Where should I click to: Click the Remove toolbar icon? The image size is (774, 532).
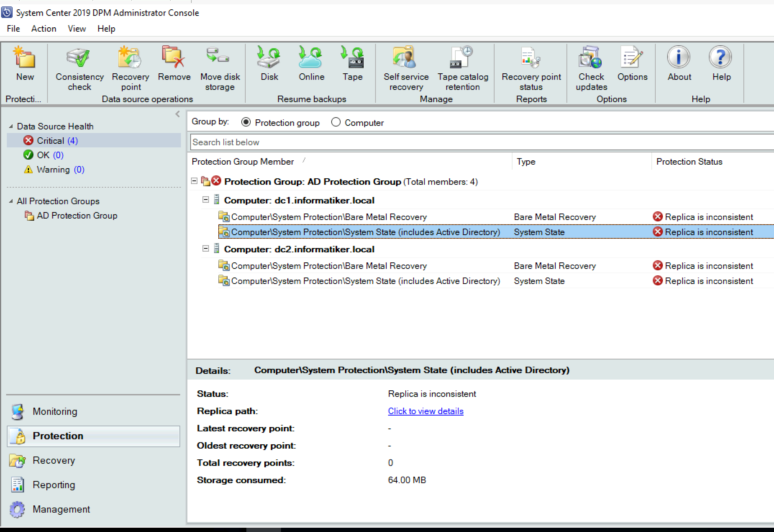tap(174, 64)
